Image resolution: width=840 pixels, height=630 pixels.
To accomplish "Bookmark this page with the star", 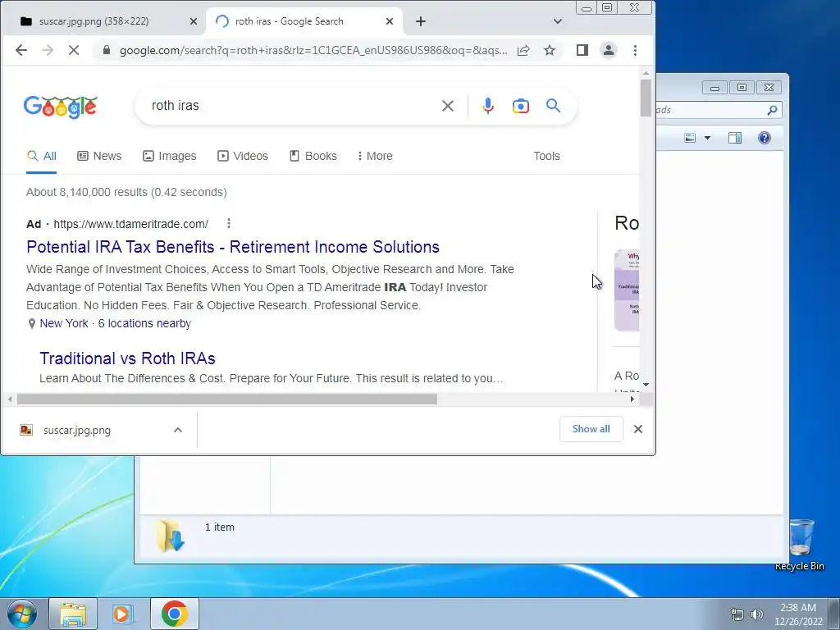I will (550, 50).
